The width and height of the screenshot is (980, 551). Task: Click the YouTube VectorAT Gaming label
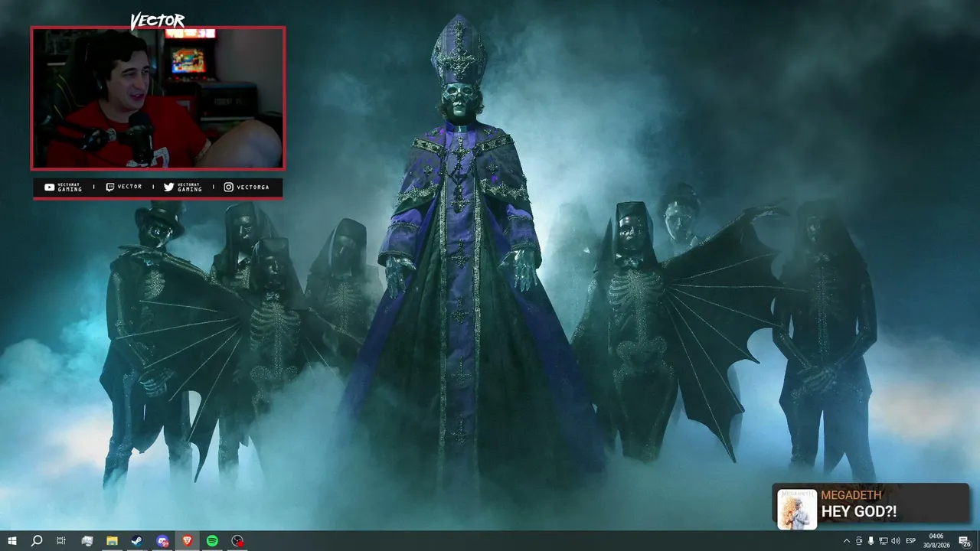coord(64,187)
